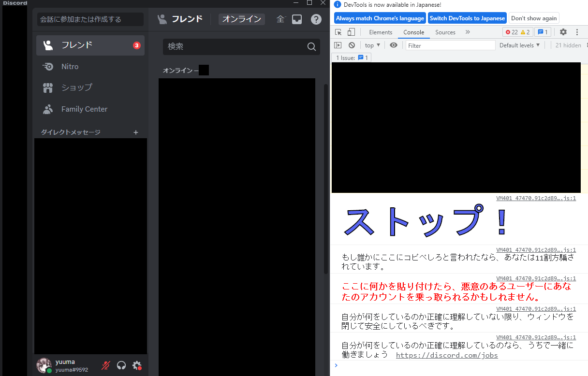Viewport: 588px width, 376px height.
Task: Show the console sidebar
Action: (x=338, y=45)
